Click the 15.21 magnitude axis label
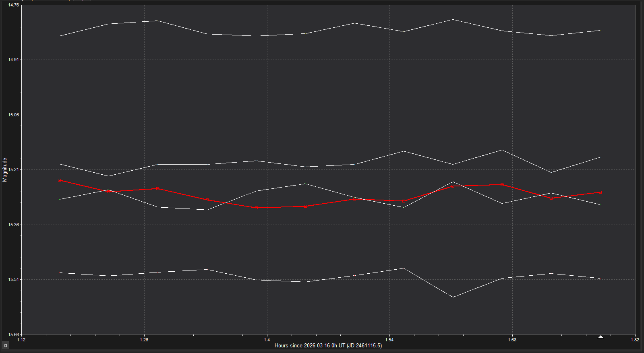This screenshot has height=353, width=644. 14,170
